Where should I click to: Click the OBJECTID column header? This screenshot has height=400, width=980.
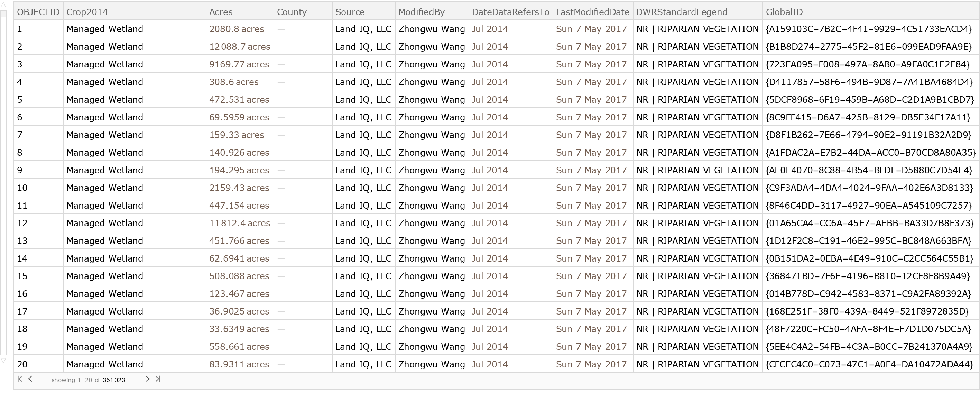click(38, 12)
